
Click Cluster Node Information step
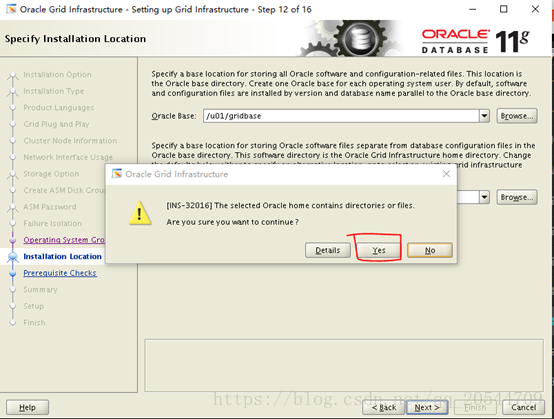pyautogui.click(x=70, y=141)
